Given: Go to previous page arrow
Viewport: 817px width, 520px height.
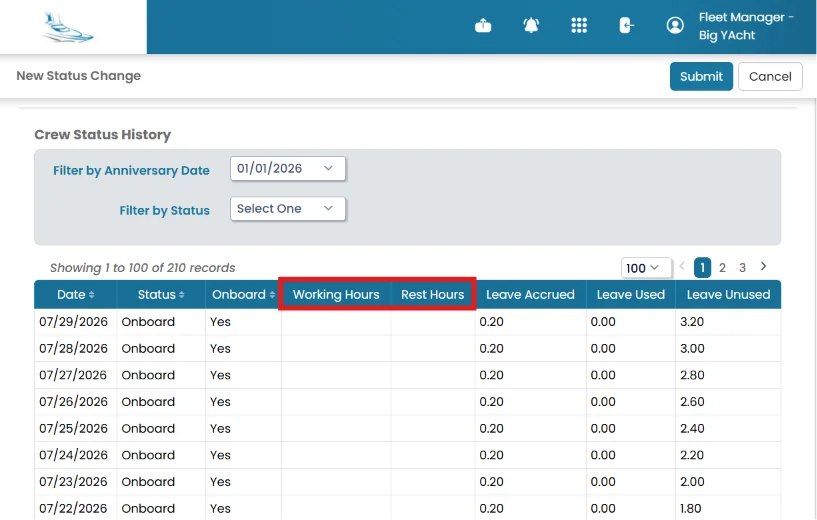Looking at the screenshot, I should [682, 267].
